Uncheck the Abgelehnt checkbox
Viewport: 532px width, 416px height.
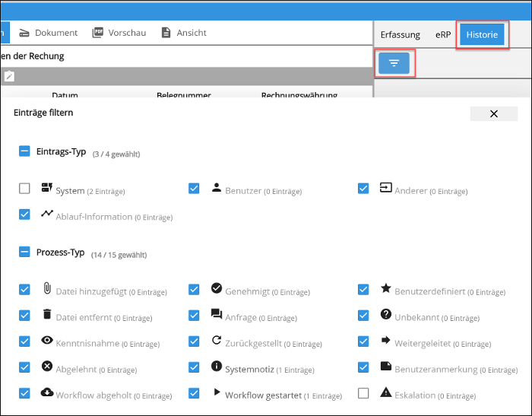(24, 367)
